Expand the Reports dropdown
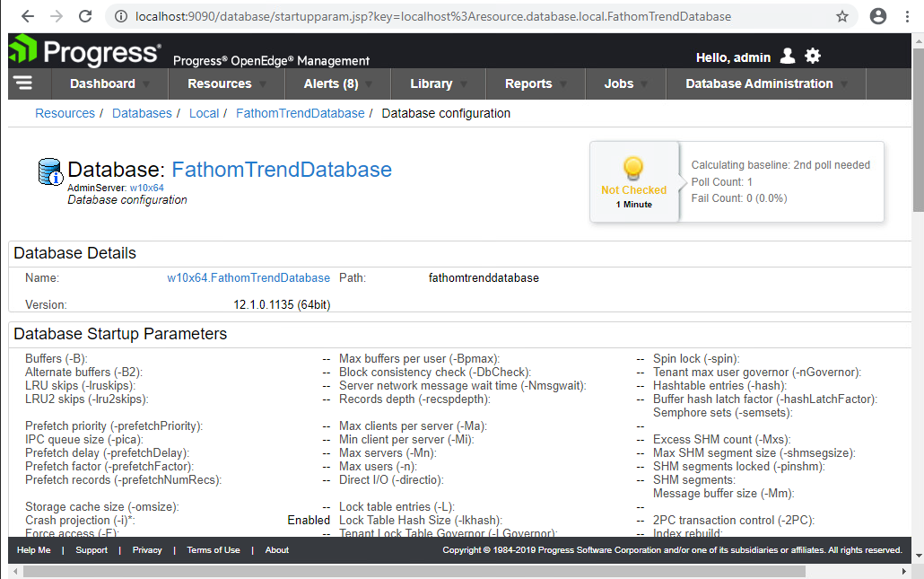This screenshot has width=924, height=579. (x=528, y=83)
